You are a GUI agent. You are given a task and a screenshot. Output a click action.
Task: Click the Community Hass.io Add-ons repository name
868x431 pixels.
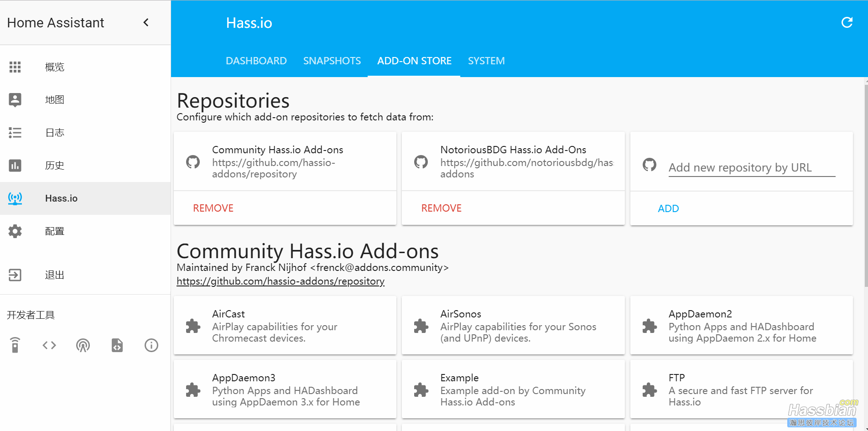point(277,150)
